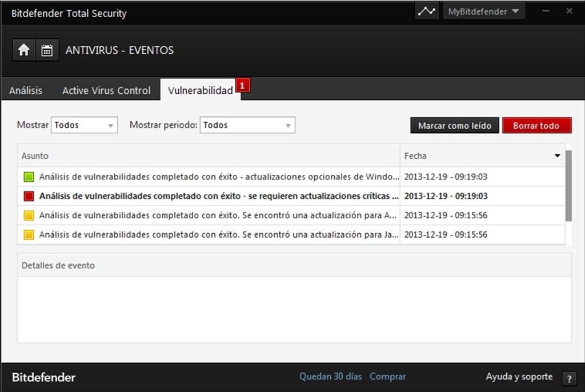Image resolution: width=585 pixels, height=392 pixels.
Task: Open the MyBitdefender dropdown menu
Action: click(x=483, y=11)
